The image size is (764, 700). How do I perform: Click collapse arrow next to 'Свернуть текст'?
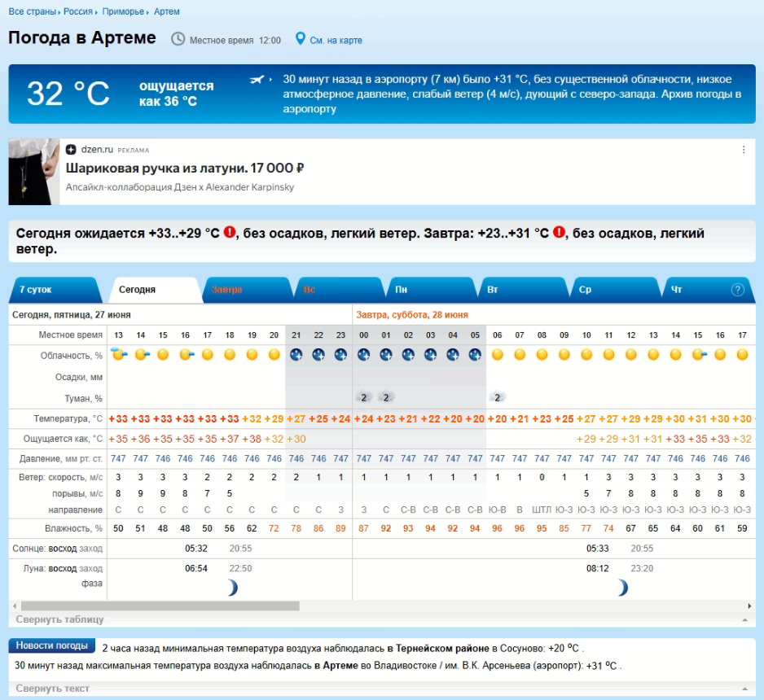(x=744, y=689)
